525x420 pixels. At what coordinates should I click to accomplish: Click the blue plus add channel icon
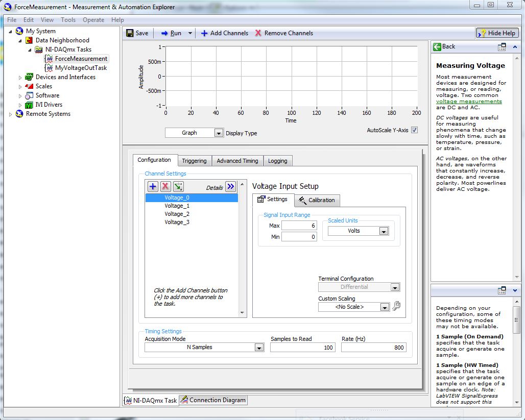(x=153, y=187)
